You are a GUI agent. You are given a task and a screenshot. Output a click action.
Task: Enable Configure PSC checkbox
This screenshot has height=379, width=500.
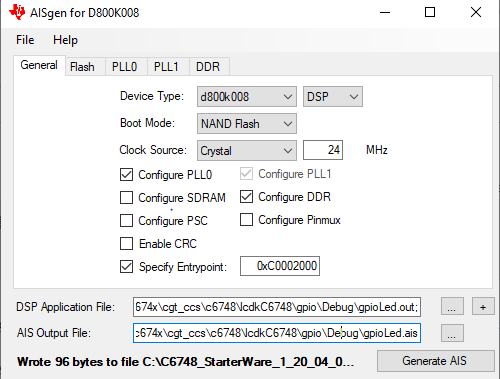click(126, 220)
